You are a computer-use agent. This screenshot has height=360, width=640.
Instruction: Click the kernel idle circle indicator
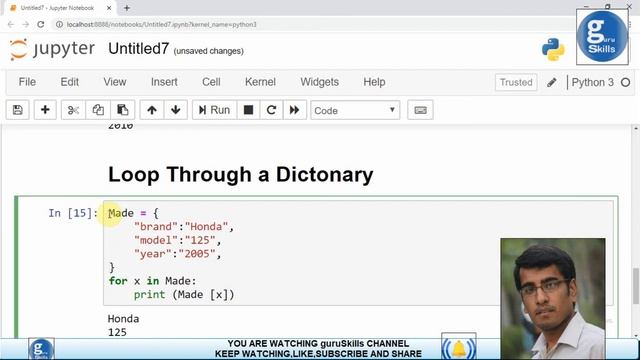tap(625, 82)
